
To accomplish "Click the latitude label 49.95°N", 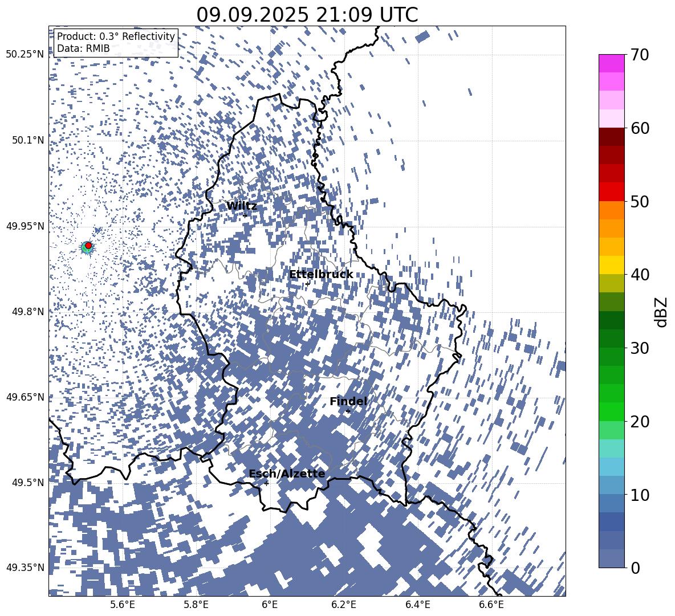I will 25,226.
